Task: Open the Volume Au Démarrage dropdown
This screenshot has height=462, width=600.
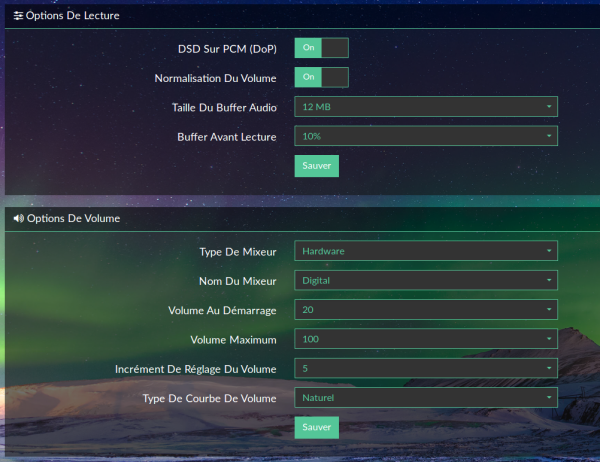Action: (426, 310)
